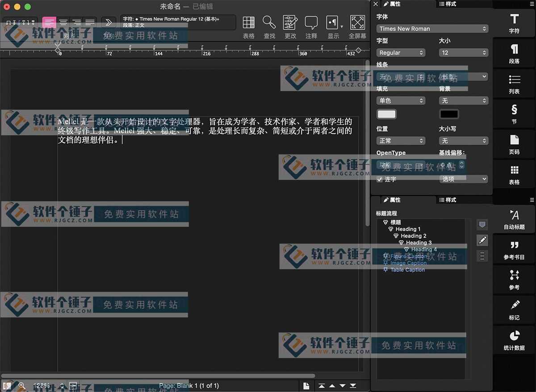Select Heading 1 in title flow
This screenshot has width=536, height=392.
point(408,229)
